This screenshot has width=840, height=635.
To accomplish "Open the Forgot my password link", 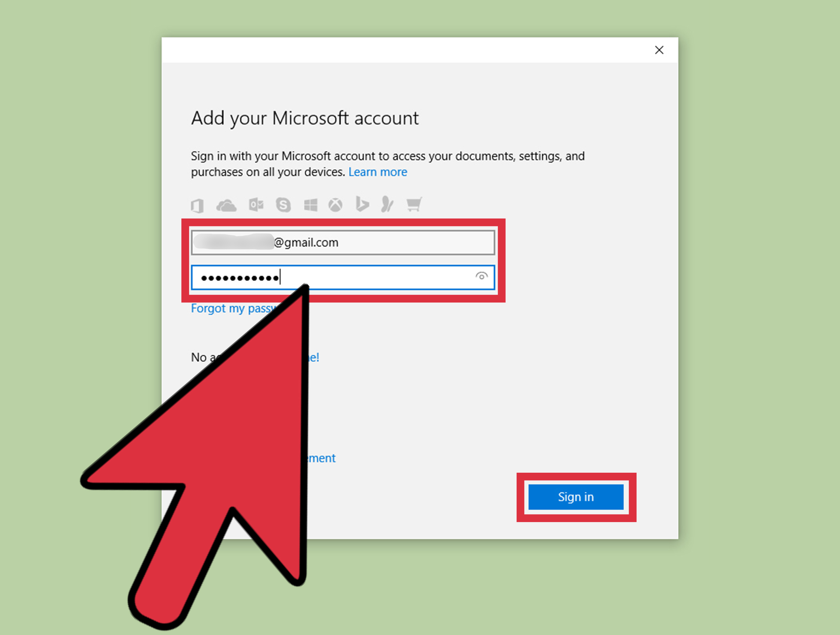I will click(x=232, y=308).
